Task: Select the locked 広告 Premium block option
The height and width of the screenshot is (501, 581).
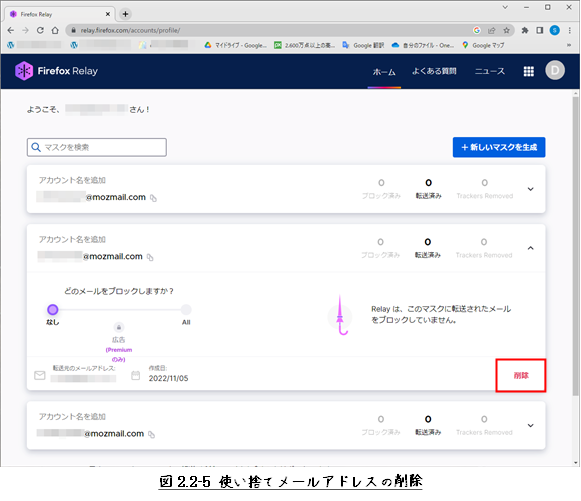Action: (x=119, y=327)
